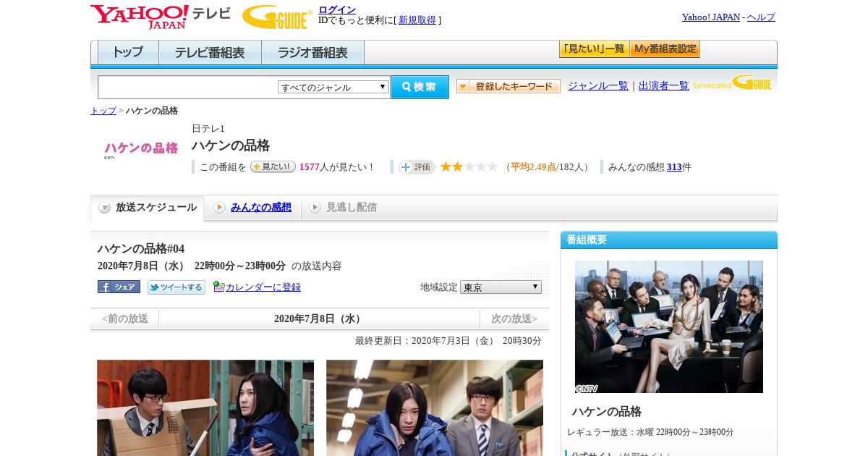Screen dimensions: 868x456
Task: Expand the すべてのジャンル genre dropdown
Action: (333, 87)
